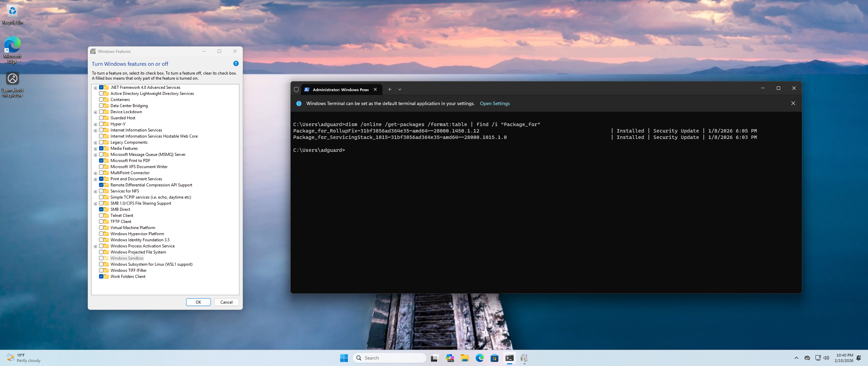Dismiss the default terminal notification bar
The height and width of the screenshot is (366, 868).
[793, 103]
